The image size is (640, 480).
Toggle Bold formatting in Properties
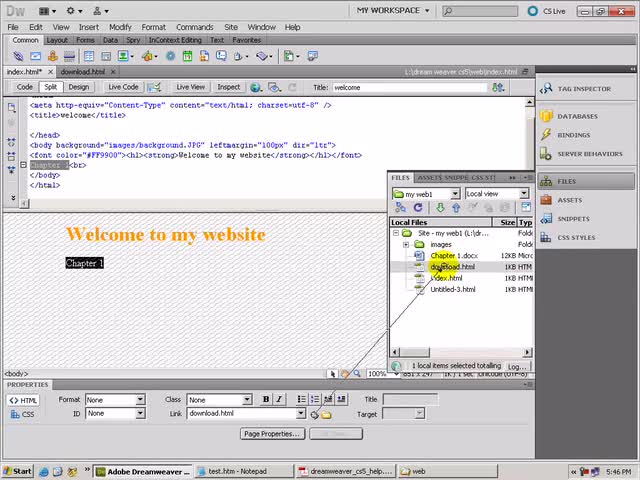tap(266, 399)
